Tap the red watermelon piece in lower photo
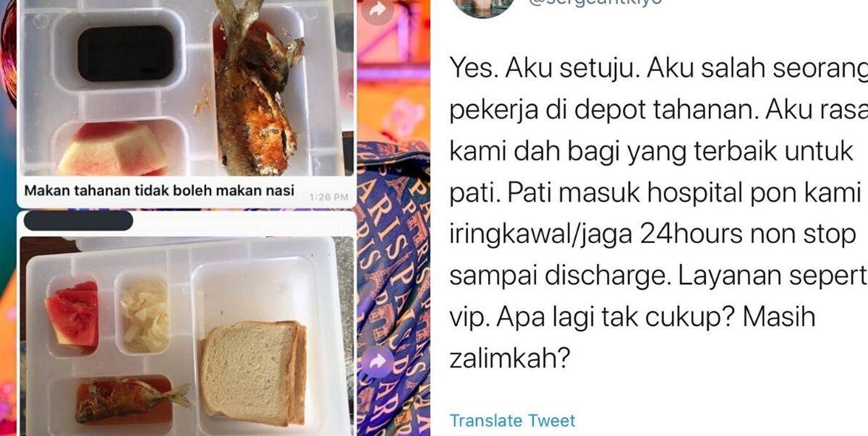 click(72, 314)
